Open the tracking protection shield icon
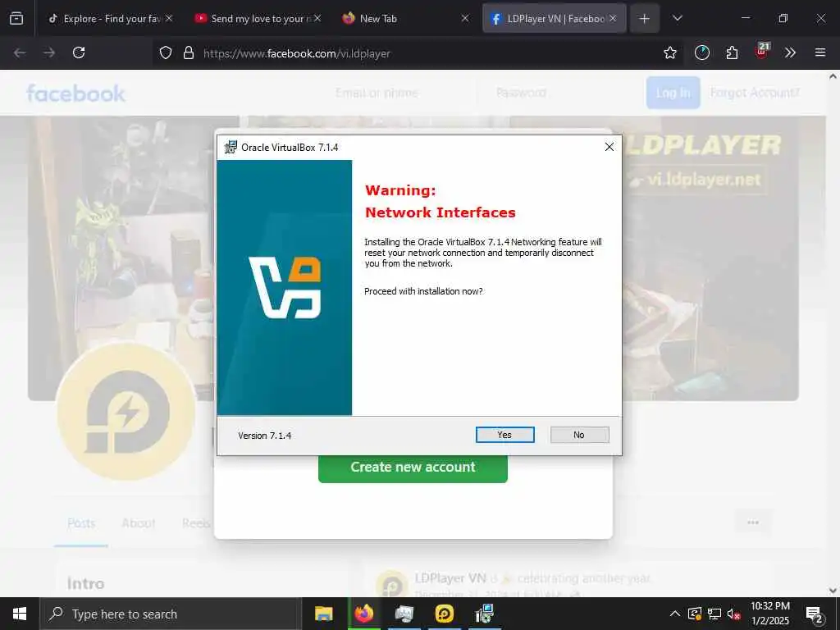The height and width of the screenshot is (630, 840). point(166,52)
